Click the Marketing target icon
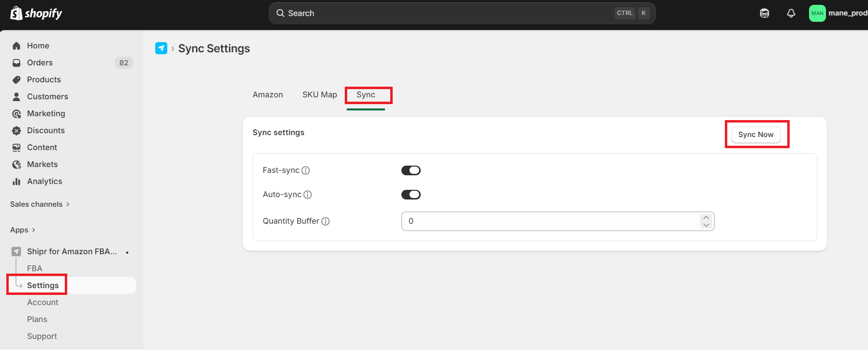This screenshot has height=353, width=868. 16,113
